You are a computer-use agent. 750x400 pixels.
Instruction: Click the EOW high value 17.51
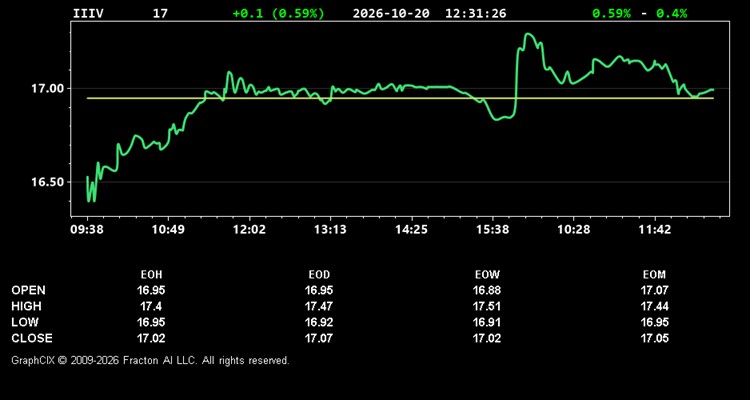(x=487, y=306)
